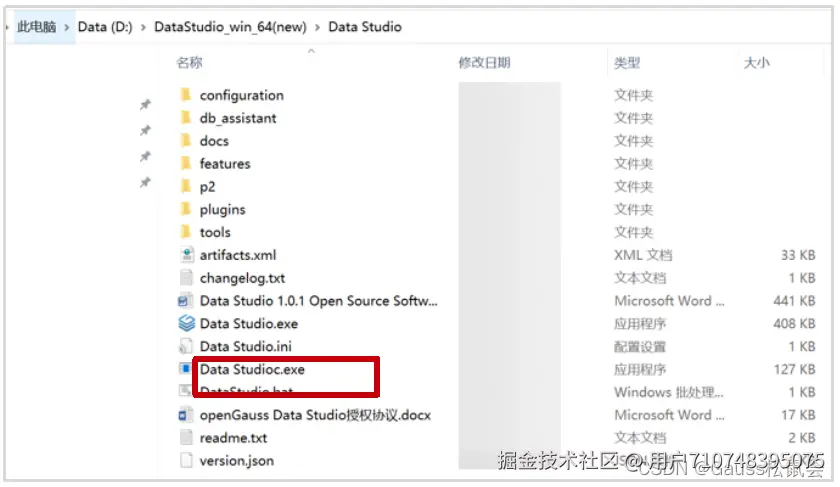
Task: Click the plugins folder icon
Action: [186, 209]
